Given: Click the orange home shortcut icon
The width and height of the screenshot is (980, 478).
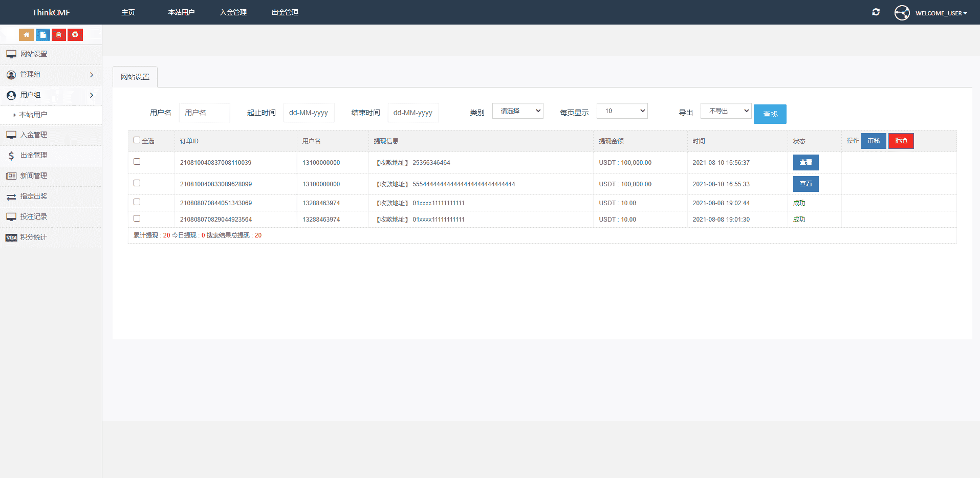Looking at the screenshot, I should click(26, 35).
